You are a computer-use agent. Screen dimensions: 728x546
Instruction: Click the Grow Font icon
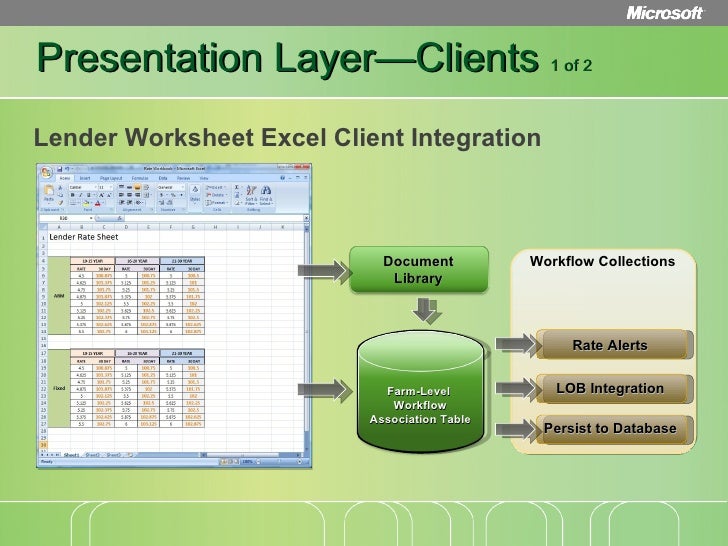tap(101, 195)
